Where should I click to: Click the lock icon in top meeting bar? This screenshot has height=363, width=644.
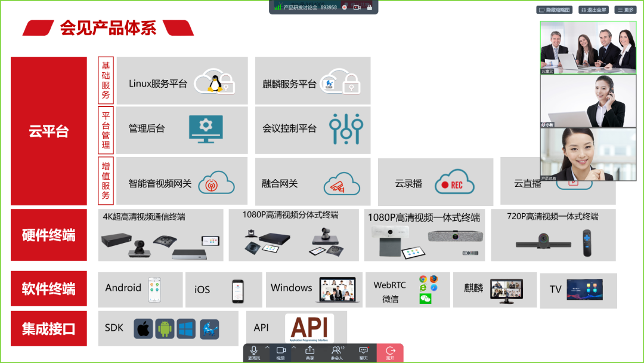click(x=370, y=7)
